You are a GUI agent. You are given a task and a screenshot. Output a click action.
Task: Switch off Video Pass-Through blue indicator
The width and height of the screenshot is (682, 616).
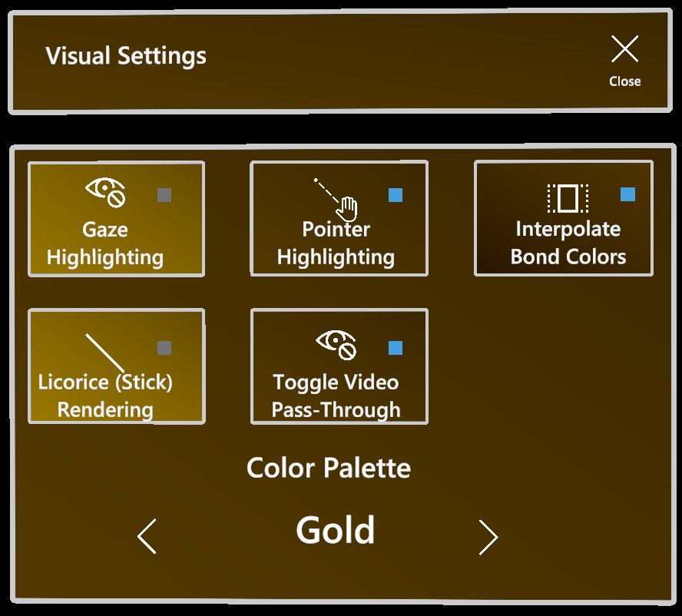click(396, 347)
